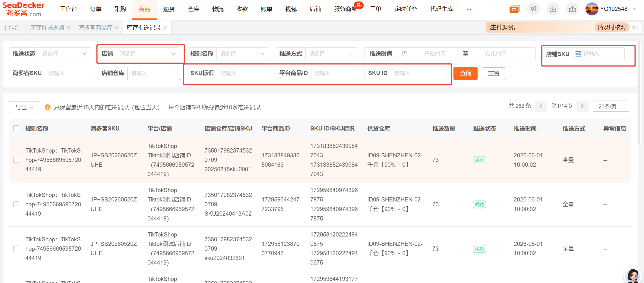
Task: Click the SKU标识 input field
Action: tap(243, 73)
